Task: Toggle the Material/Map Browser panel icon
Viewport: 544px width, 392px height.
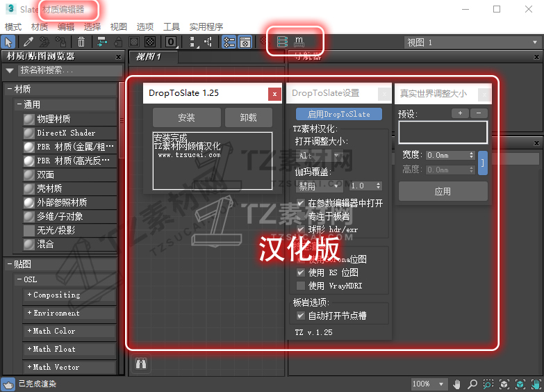Action: click(x=229, y=42)
